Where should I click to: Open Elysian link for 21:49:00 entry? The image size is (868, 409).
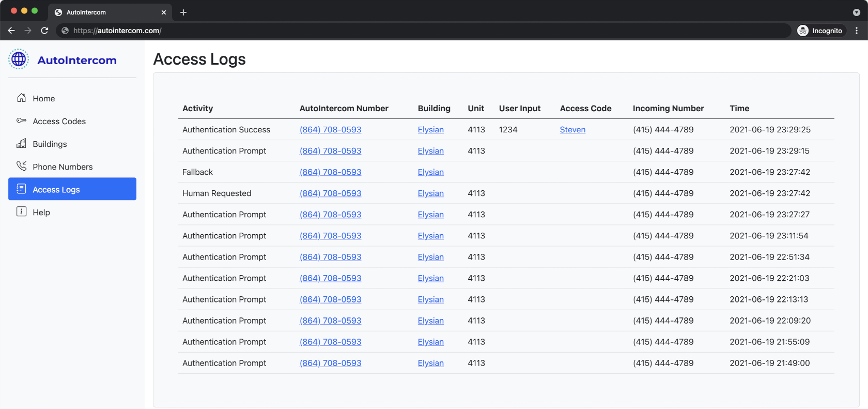[431, 363]
